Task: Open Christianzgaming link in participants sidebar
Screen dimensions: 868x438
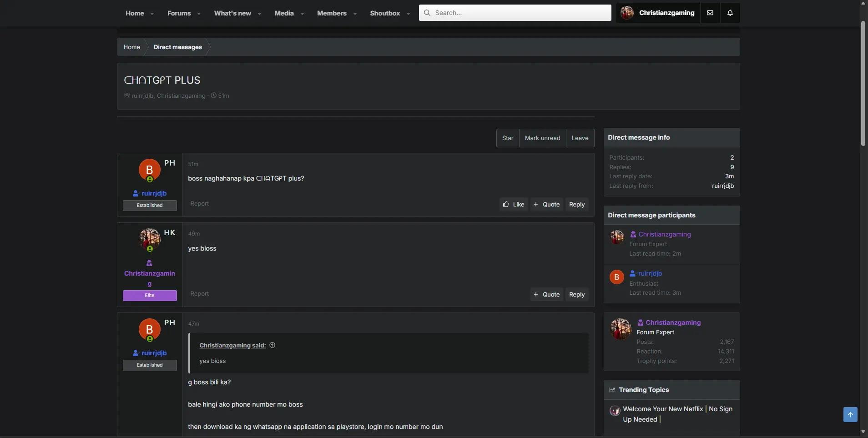Action: click(664, 234)
